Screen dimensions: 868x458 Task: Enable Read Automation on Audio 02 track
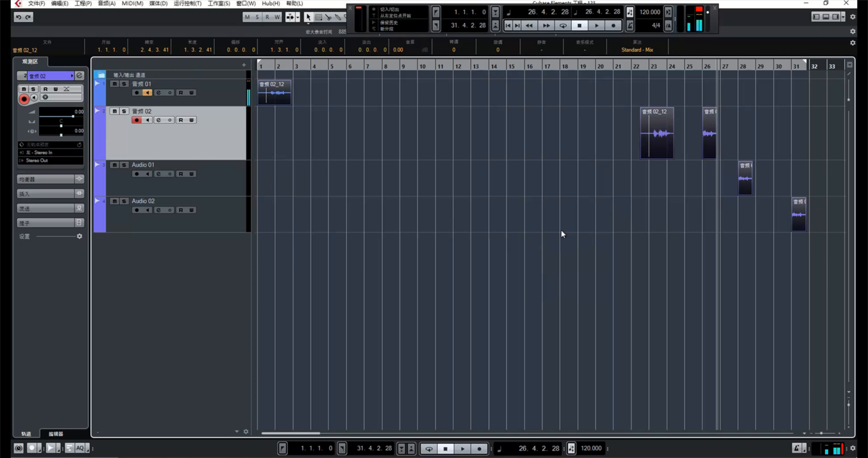coord(181,210)
